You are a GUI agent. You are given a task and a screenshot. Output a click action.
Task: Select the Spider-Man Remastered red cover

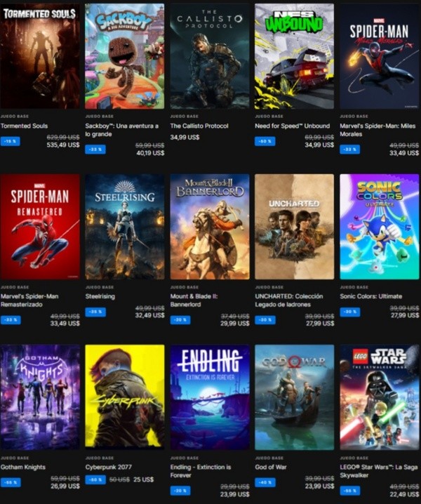coord(40,227)
